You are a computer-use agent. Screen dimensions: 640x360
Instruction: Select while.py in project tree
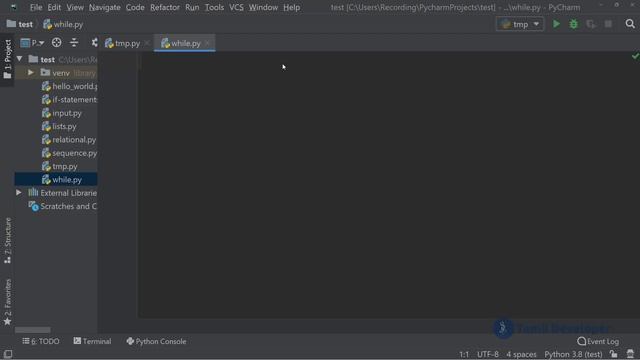56,180
